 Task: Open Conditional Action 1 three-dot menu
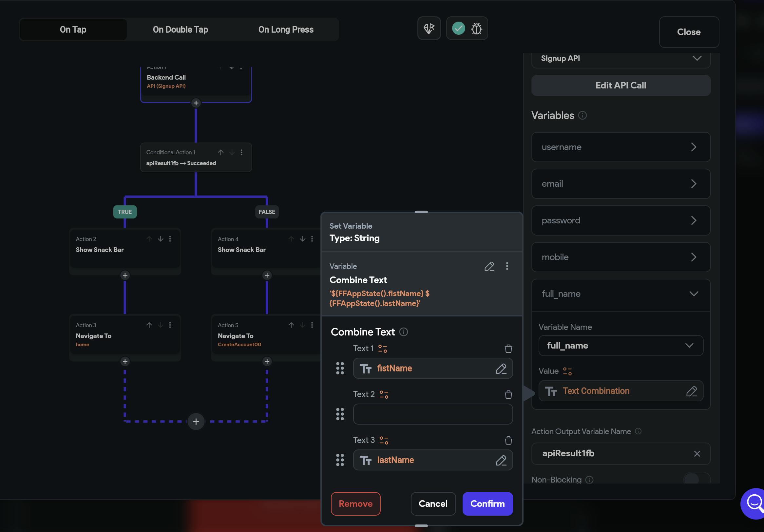pos(241,152)
